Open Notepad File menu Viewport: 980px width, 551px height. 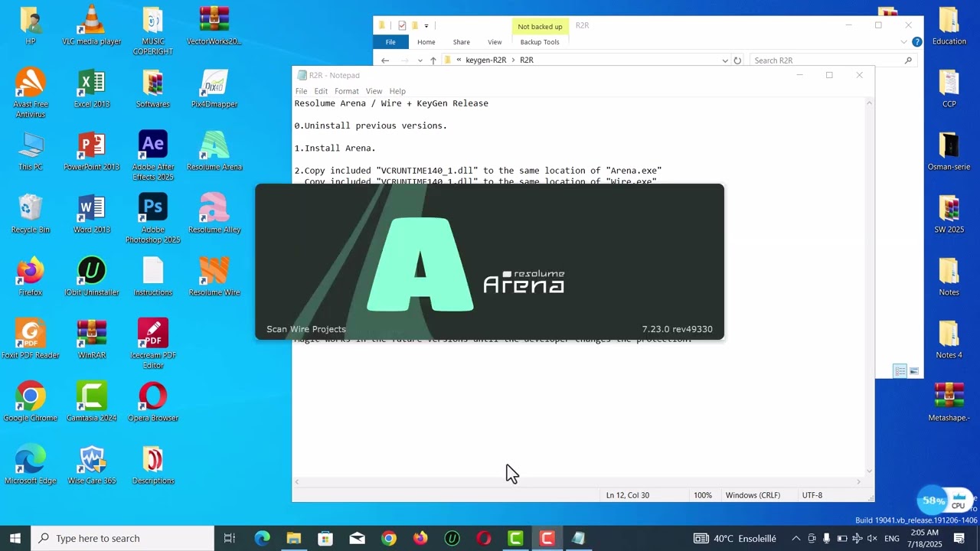tap(301, 91)
